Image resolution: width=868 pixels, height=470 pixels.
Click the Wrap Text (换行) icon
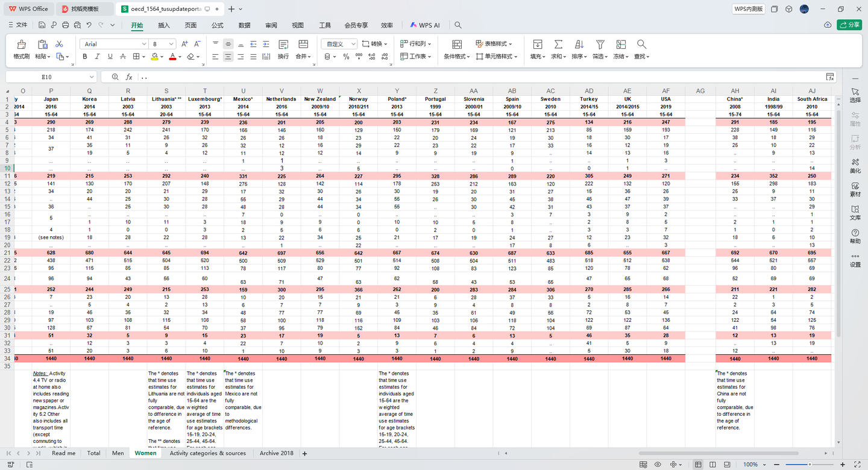pos(283,45)
